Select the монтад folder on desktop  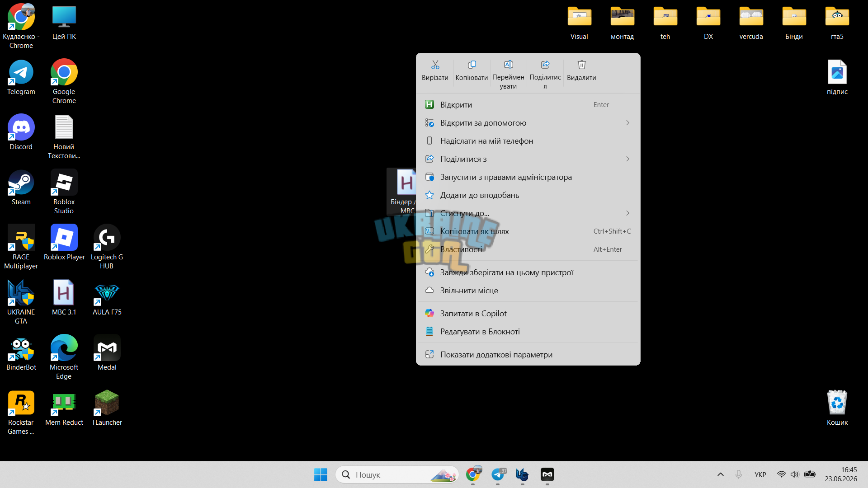point(622,23)
